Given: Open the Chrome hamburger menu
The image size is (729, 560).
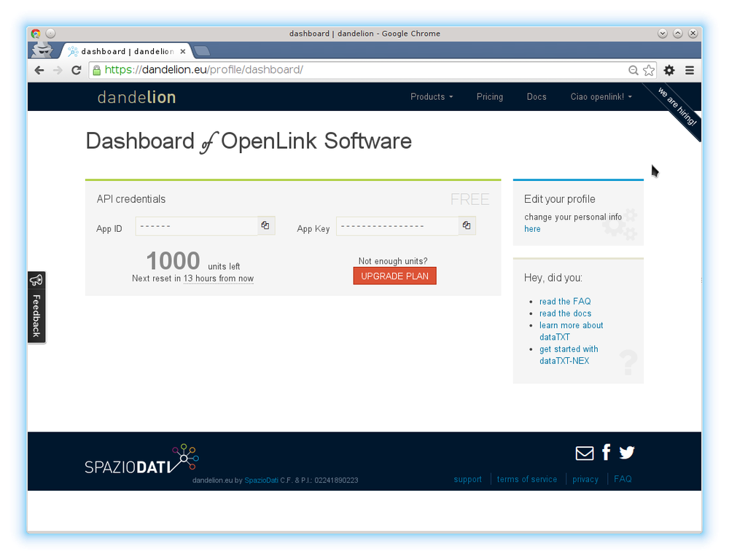Looking at the screenshot, I should click(x=690, y=70).
